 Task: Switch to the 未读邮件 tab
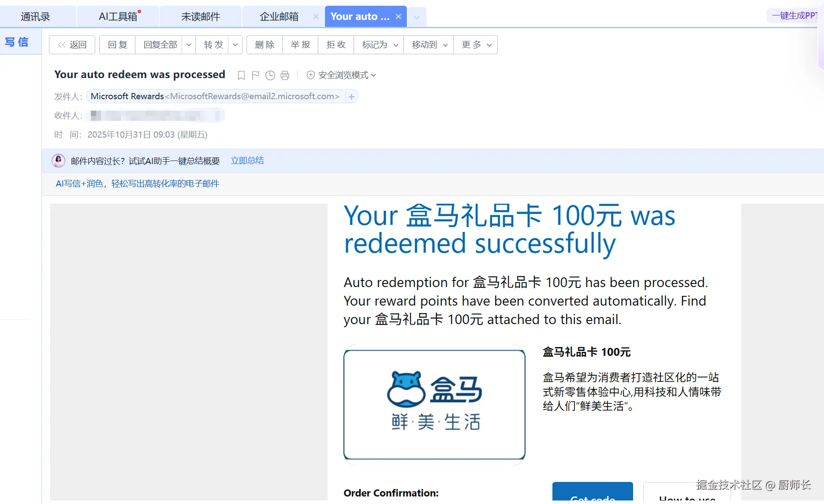point(201,17)
